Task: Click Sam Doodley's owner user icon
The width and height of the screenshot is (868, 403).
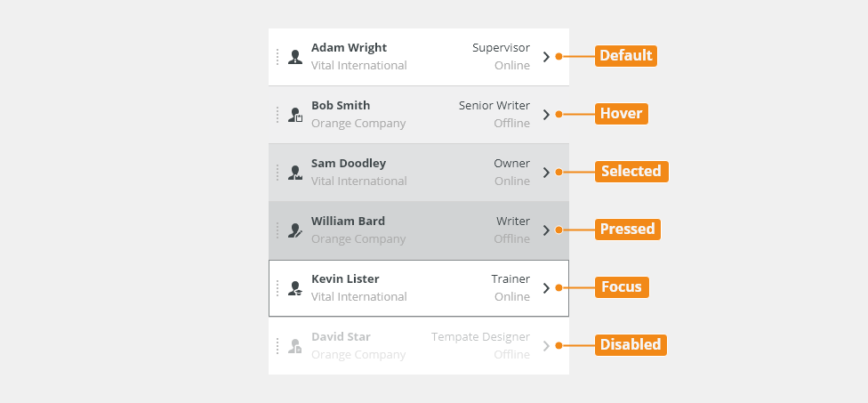Action: (x=295, y=173)
